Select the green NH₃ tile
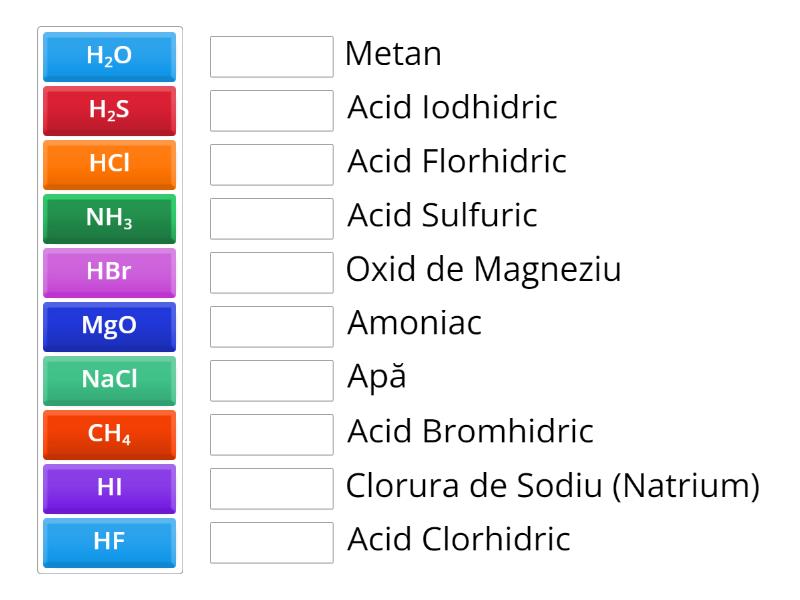The height and width of the screenshot is (600, 800). click(x=110, y=219)
